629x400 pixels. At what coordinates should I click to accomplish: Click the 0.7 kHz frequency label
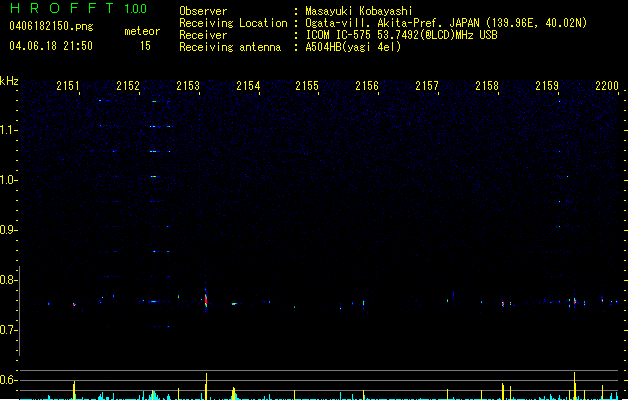pos(8,330)
